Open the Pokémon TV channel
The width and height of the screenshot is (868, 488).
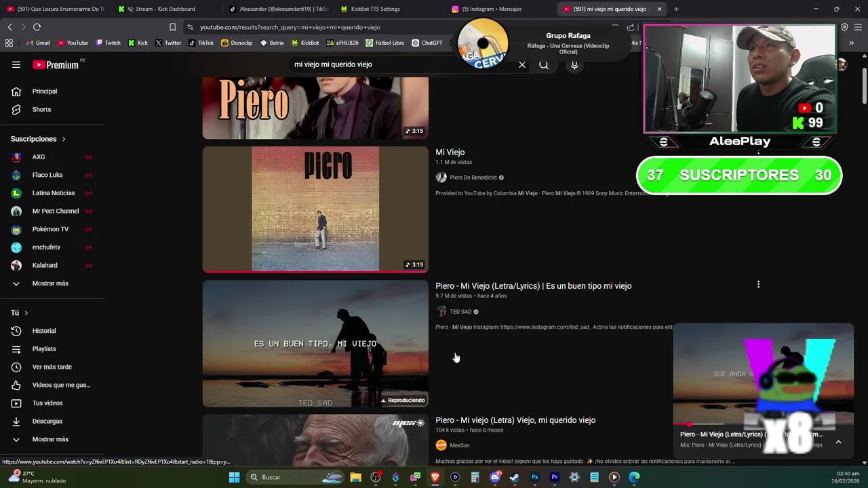[52, 229]
